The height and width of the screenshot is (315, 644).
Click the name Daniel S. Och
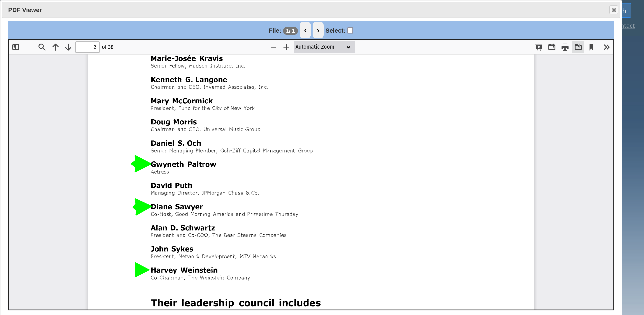click(176, 143)
